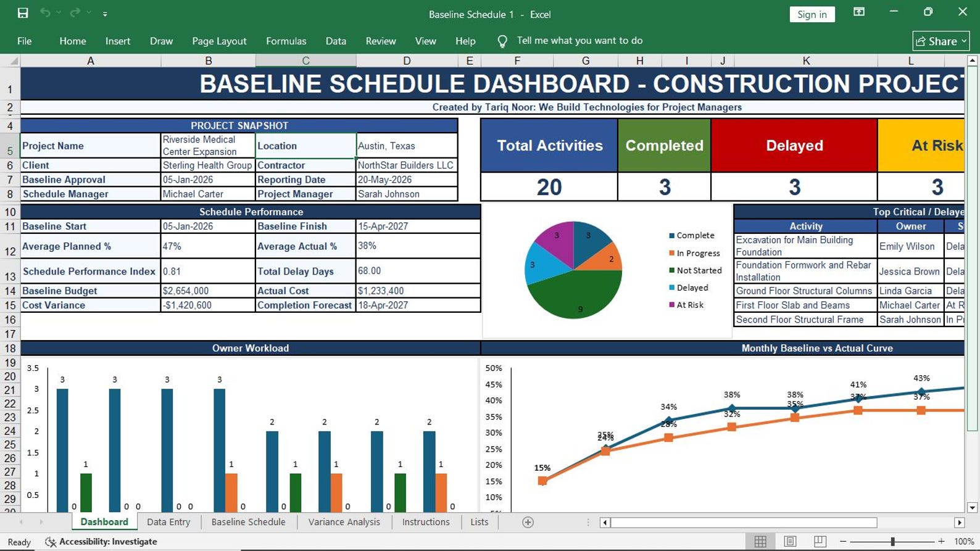The image size is (980, 551).
Task: Click the pie chart in dashboard
Action: (x=573, y=270)
